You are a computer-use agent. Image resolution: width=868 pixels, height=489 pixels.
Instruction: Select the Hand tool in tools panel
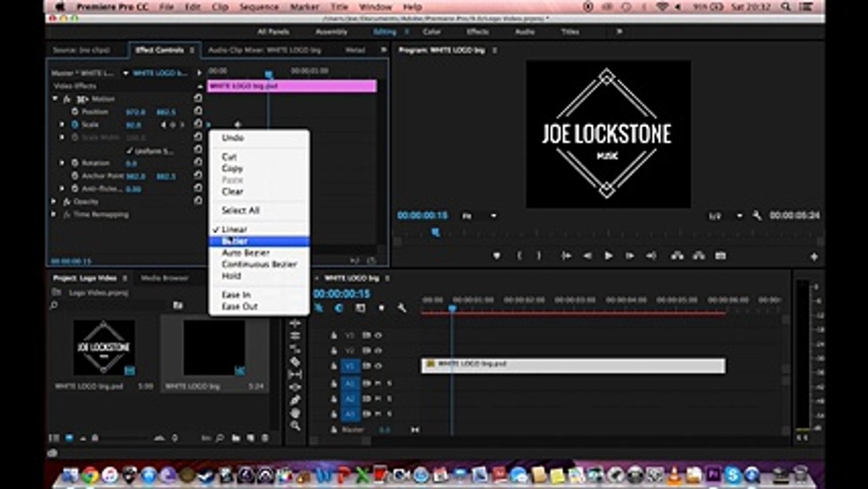295,413
